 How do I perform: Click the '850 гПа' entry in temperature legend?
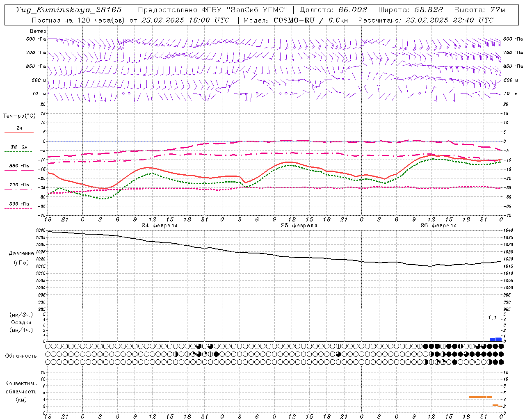click(x=19, y=166)
